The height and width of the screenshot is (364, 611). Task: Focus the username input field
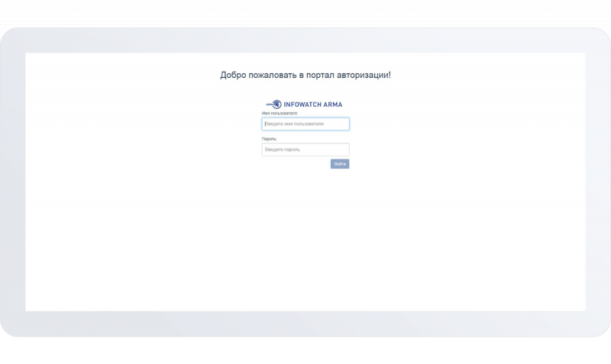pyautogui.click(x=305, y=124)
